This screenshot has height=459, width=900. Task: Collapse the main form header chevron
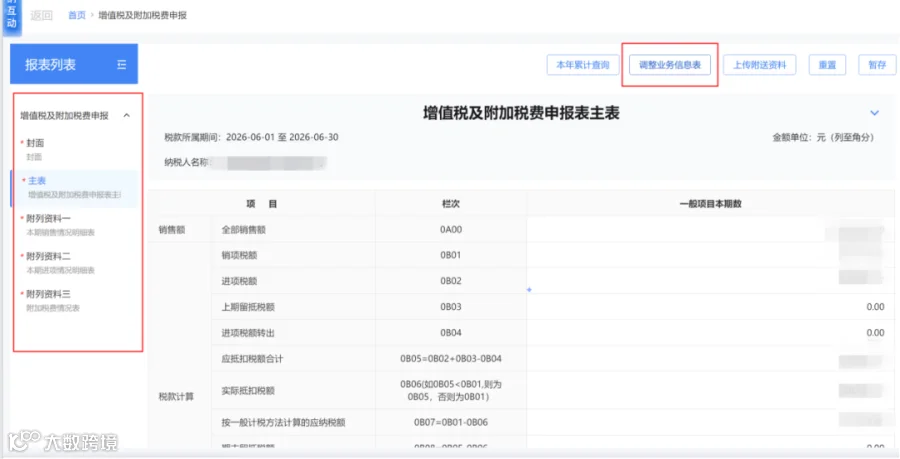tap(874, 113)
